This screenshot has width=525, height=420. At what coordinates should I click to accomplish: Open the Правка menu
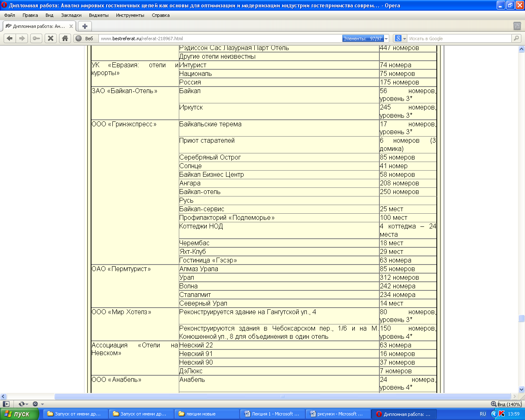pyautogui.click(x=30, y=15)
